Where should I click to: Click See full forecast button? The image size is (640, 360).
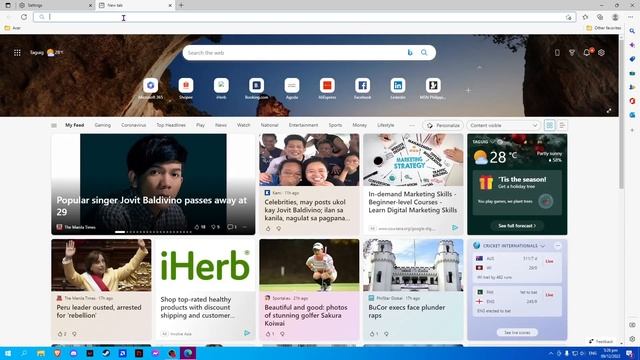pos(517,226)
